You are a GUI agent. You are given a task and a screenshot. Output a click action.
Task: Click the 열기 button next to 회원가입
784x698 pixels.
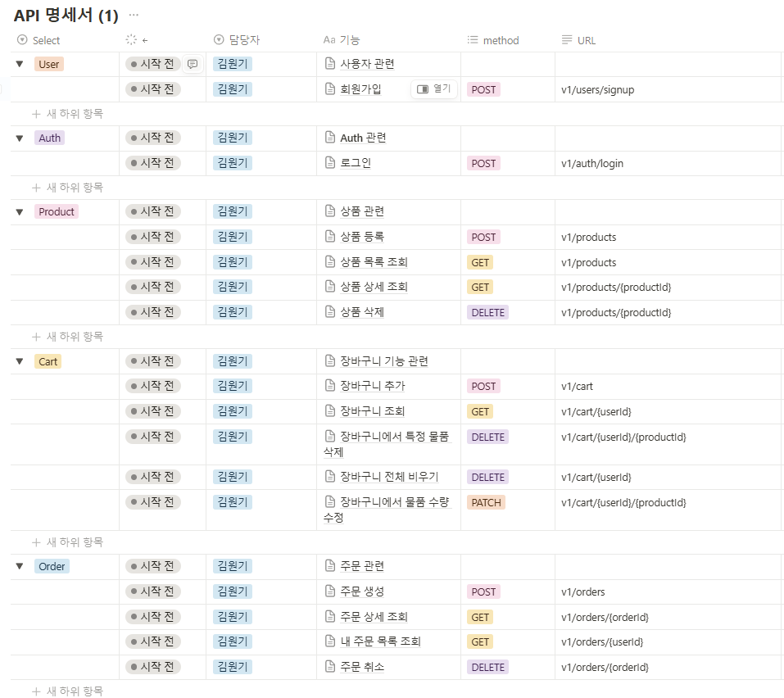pos(434,89)
